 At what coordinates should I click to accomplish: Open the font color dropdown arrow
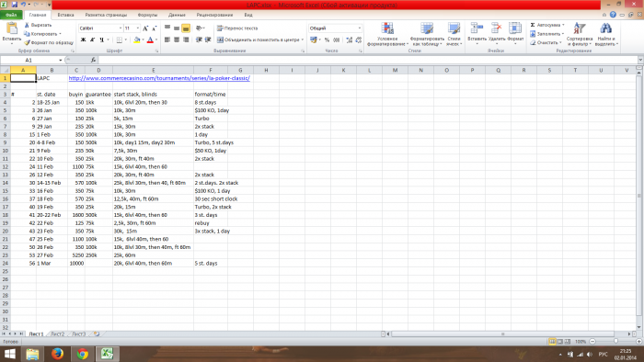(156, 40)
